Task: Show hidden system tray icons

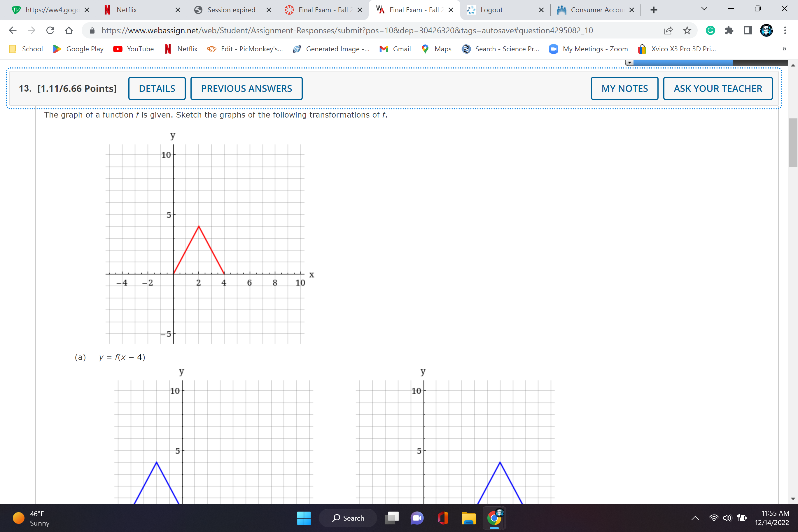Action: coord(695,518)
